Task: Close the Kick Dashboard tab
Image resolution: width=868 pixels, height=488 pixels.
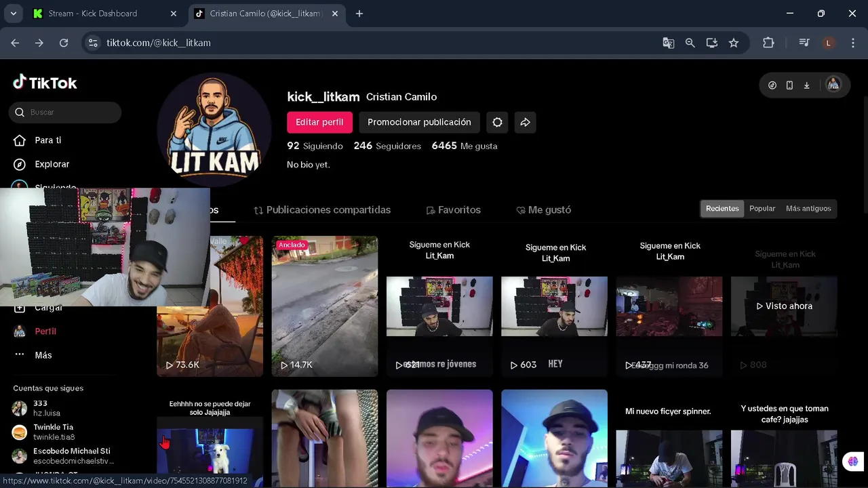Action: (x=174, y=14)
